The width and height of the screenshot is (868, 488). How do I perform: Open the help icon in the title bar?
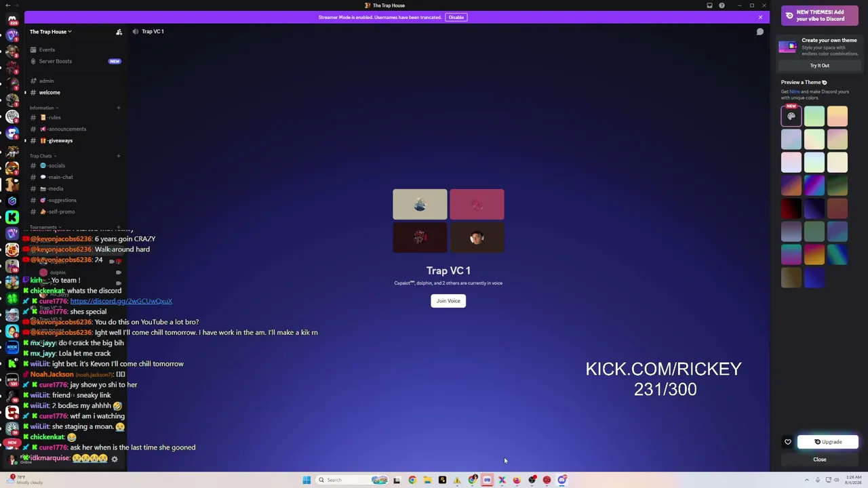tap(722, 5)
